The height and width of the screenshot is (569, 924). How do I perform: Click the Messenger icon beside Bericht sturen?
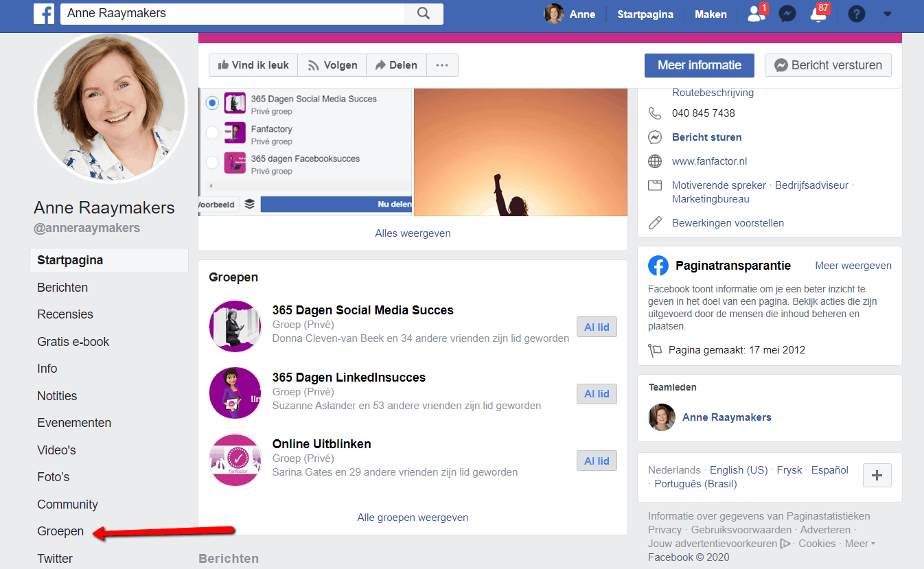click(x=655, y=137)
